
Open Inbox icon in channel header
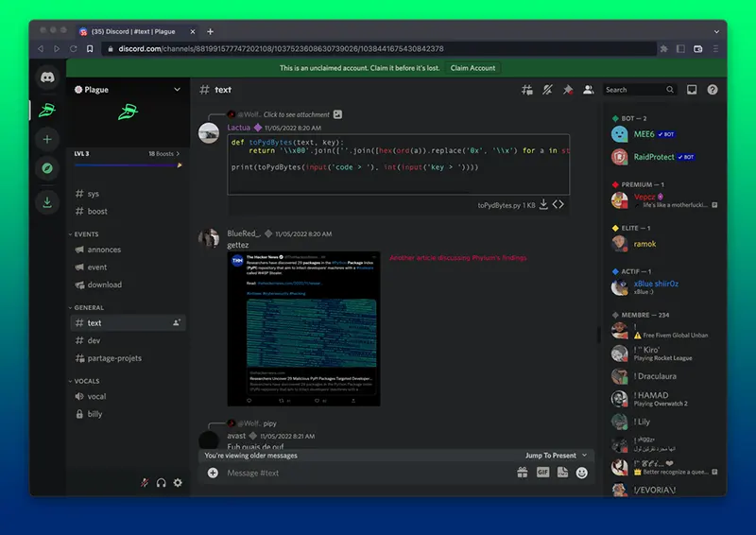coord(692,90)
